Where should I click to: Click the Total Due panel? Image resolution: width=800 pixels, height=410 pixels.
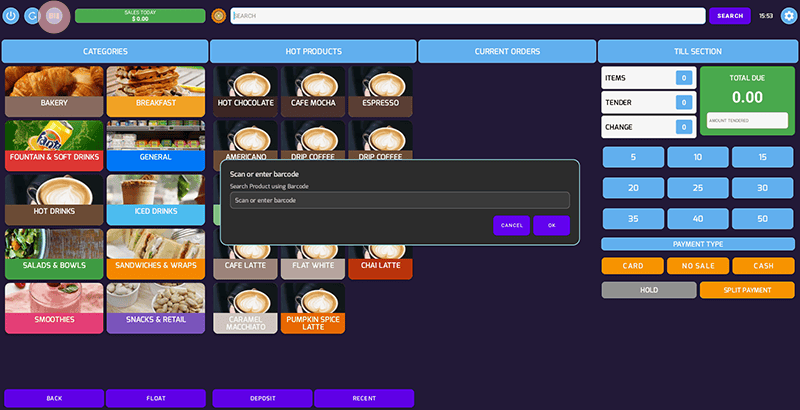tap(747, 100)
